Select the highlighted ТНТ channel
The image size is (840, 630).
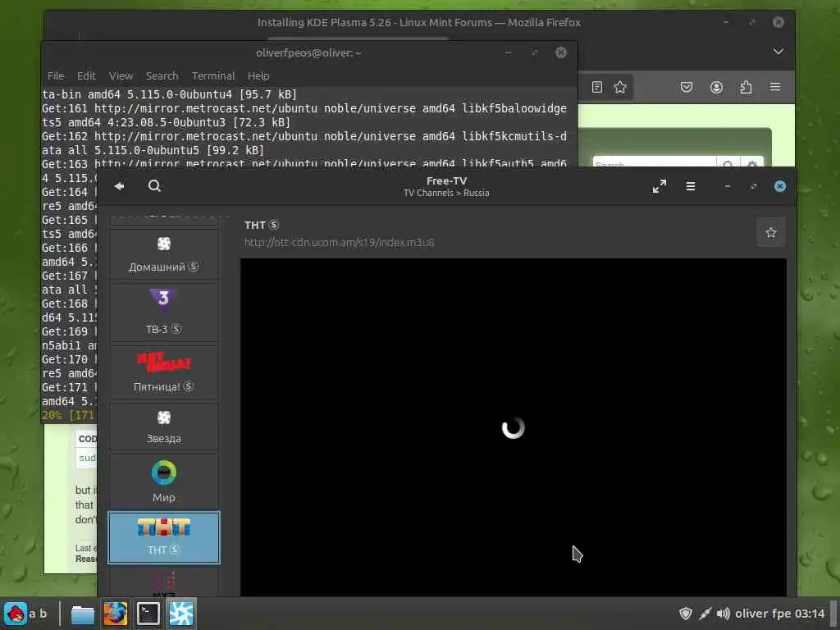click(164, 537)
